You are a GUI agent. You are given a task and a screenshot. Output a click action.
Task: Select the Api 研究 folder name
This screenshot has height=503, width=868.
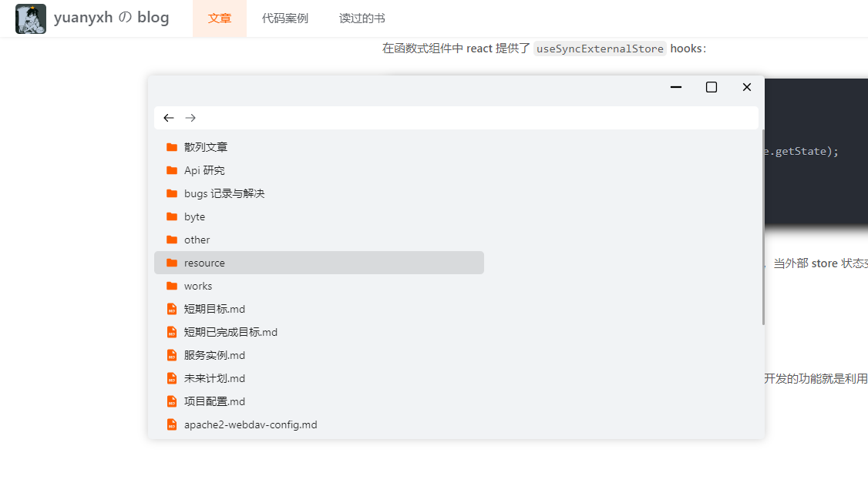click(204, 170)
